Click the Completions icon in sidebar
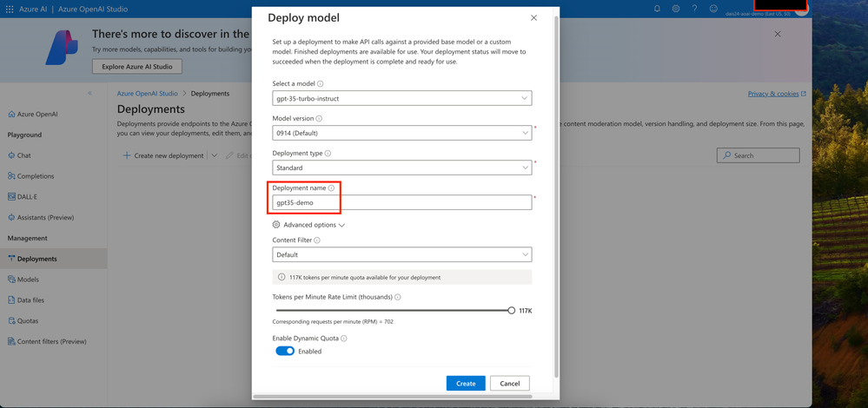This screenshot has height=408, width=868. tap(11, 176)
